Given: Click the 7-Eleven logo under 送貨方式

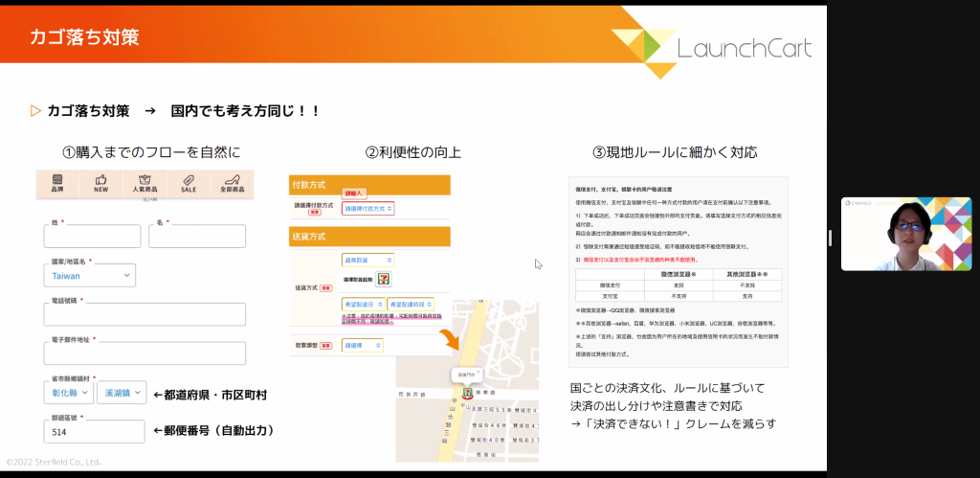Looking at the screenshot, I should (384, 278).
